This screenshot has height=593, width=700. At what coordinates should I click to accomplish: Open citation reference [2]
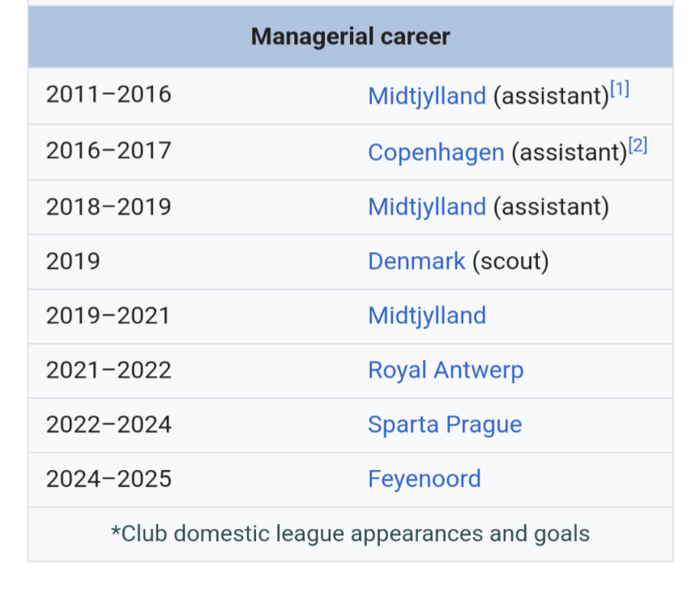pyautogui.click(x=638, y=146)
